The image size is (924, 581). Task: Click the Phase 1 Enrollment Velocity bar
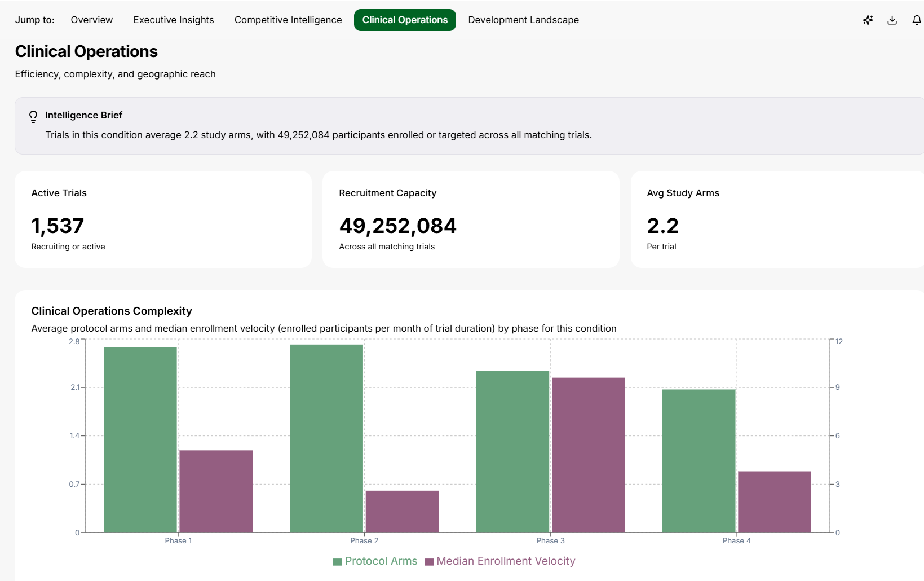216,491
